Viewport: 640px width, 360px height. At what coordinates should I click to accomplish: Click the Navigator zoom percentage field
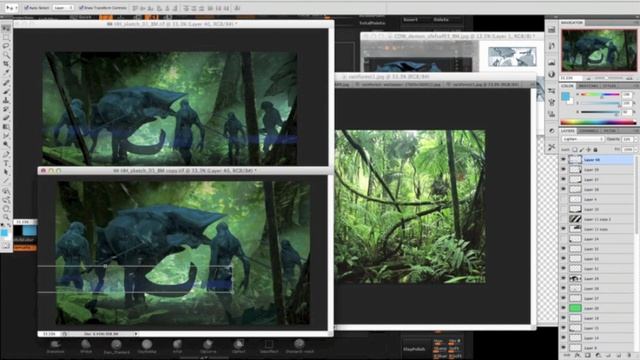[x=571, y=78]
